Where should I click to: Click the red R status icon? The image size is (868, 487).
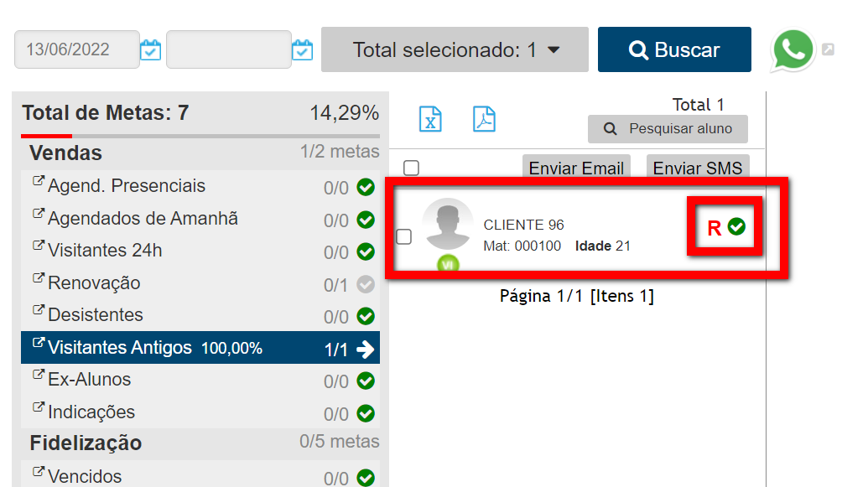(715, 228)
